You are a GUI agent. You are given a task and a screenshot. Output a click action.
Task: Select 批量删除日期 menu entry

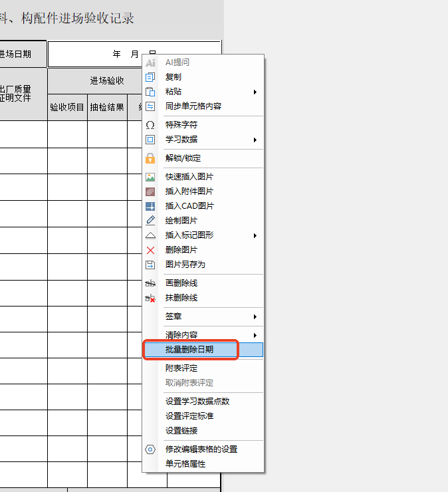(x=189, y=350)
